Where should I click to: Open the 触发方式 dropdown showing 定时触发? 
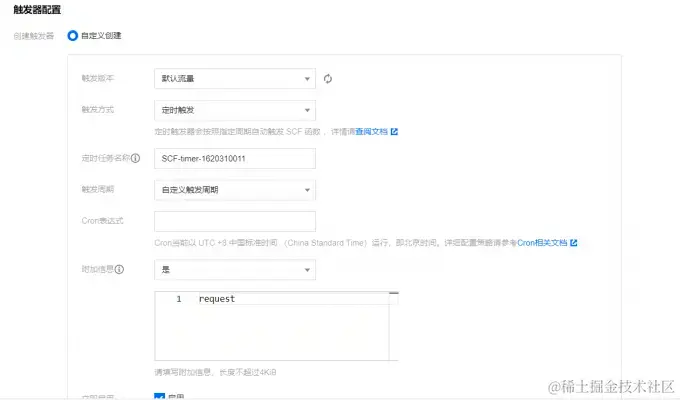[x=235, y=110]
